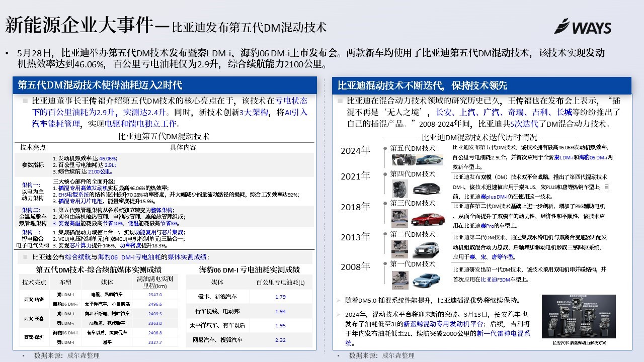This screenshot has width=644, height=362.
Task: Select the 参数指标 row label
Action: (x=33, y=164)
